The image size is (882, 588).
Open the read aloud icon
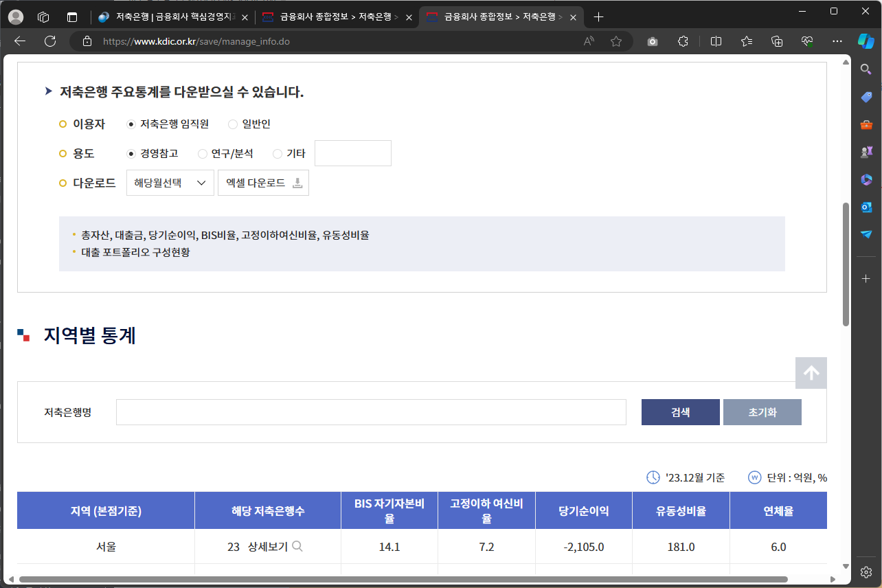589,41
